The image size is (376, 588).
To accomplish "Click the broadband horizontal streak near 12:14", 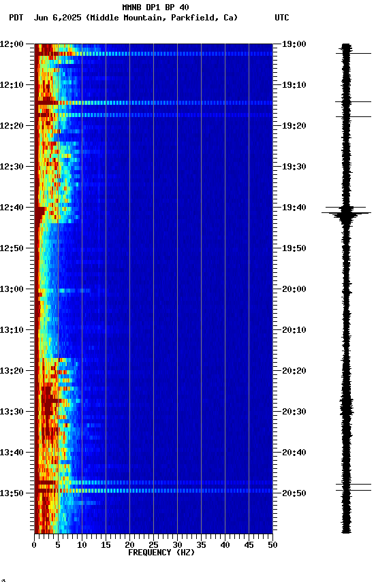I will point(153,103).
